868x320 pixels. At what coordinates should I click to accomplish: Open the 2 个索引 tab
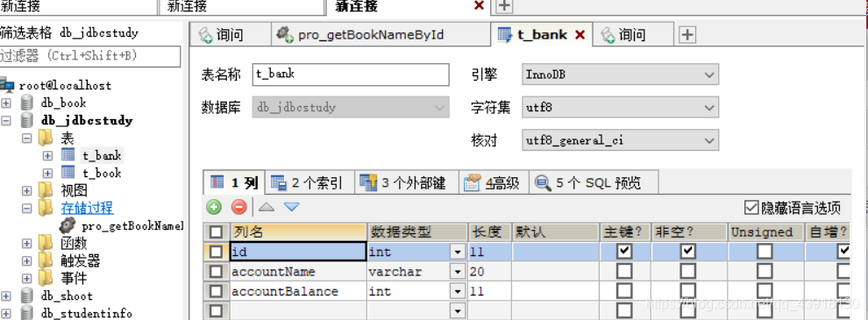point(309,182)
